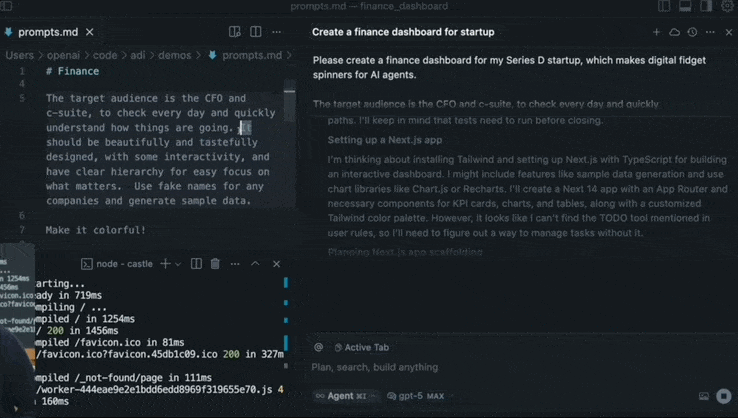Click the demos breadcrumb folder

(x=174, y=55)
